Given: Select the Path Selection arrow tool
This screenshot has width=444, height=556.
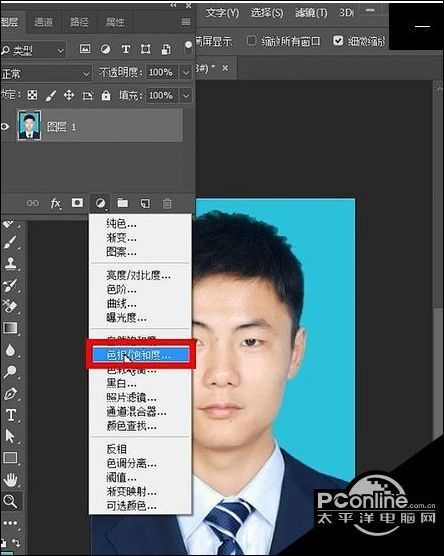Looking at the screenshot, I should coord(10,436).
